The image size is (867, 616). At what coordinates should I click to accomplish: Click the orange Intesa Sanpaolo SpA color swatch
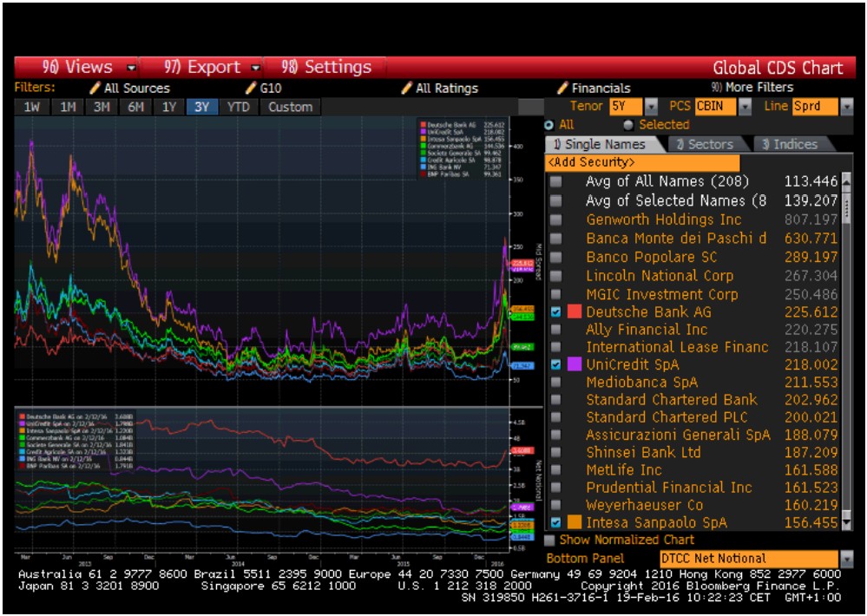point(575,522)
